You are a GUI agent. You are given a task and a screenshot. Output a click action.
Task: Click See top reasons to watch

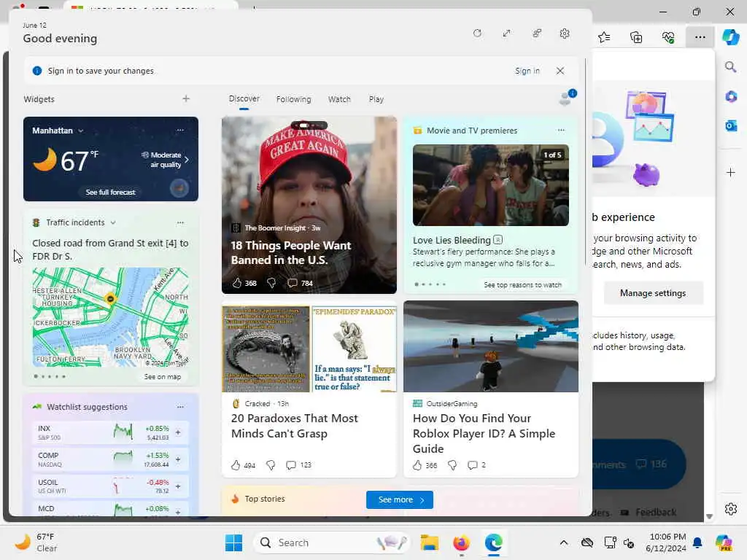pos(522,285)
